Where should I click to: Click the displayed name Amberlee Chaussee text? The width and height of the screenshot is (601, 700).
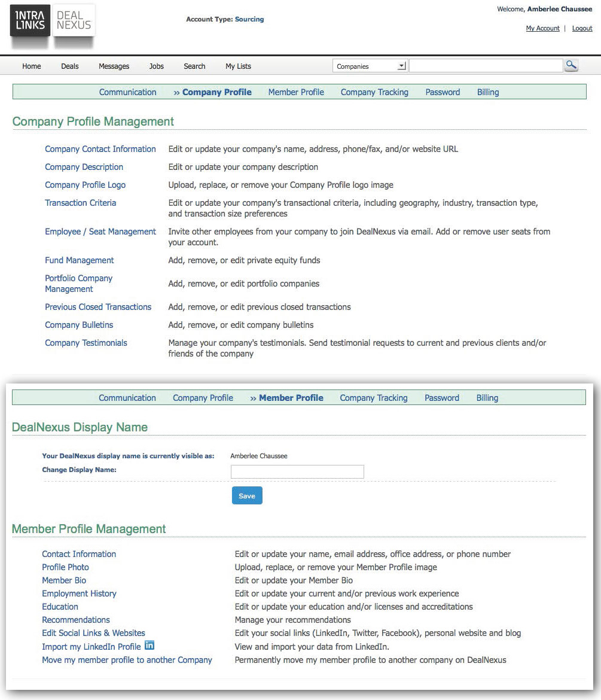(259, 456)
